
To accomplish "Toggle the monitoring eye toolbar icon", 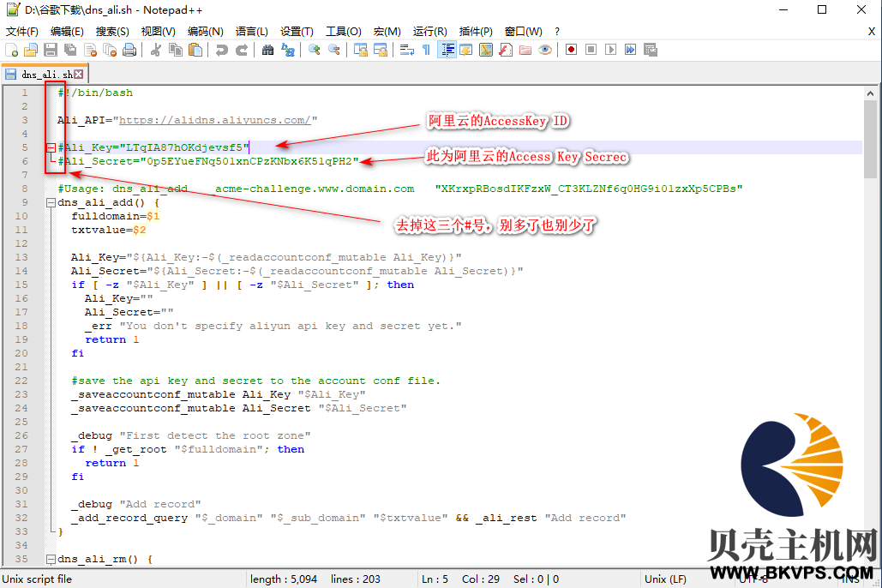I will (545, 50).
